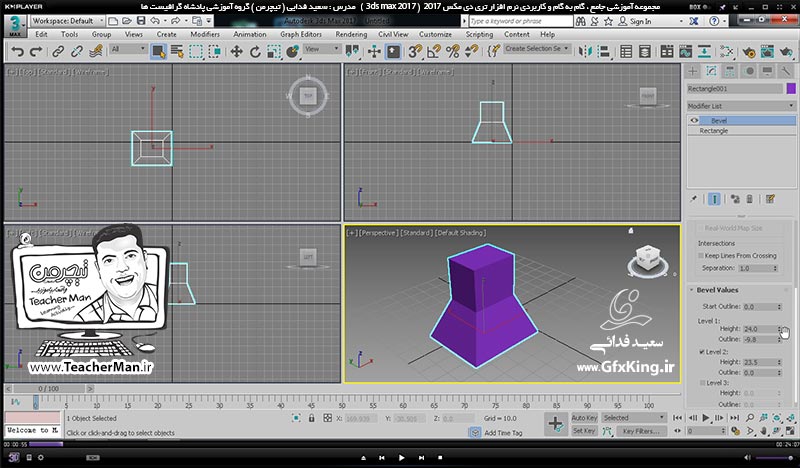This screenshot has height=468, width=800.
Task: Click Add Time Tag text
Action: [x=503, y=433]
